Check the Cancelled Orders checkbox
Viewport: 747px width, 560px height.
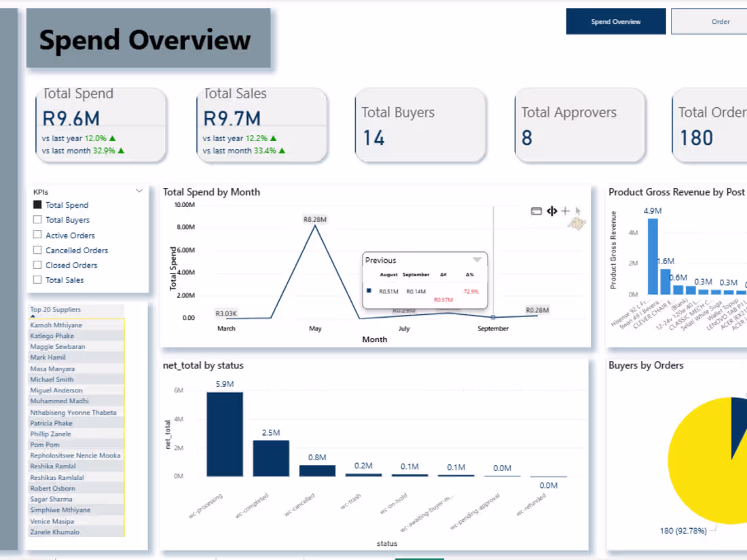[37, 250]
